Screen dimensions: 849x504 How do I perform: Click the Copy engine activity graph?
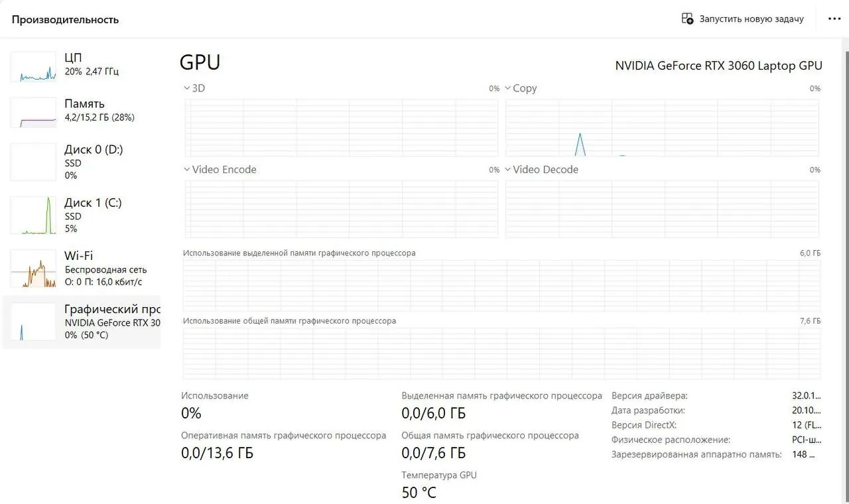[x=662, y=128]
